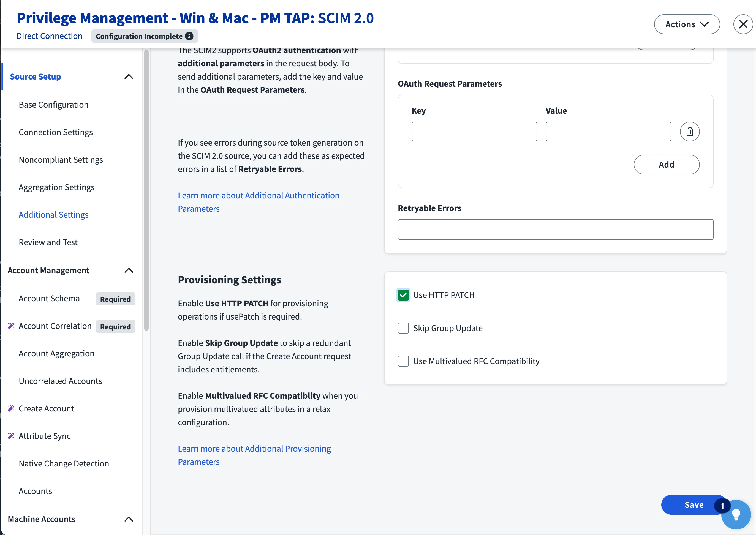The image size is (756, 535).
Task: Click the trash icon to delete the parameter row
Action: [689, 132]
